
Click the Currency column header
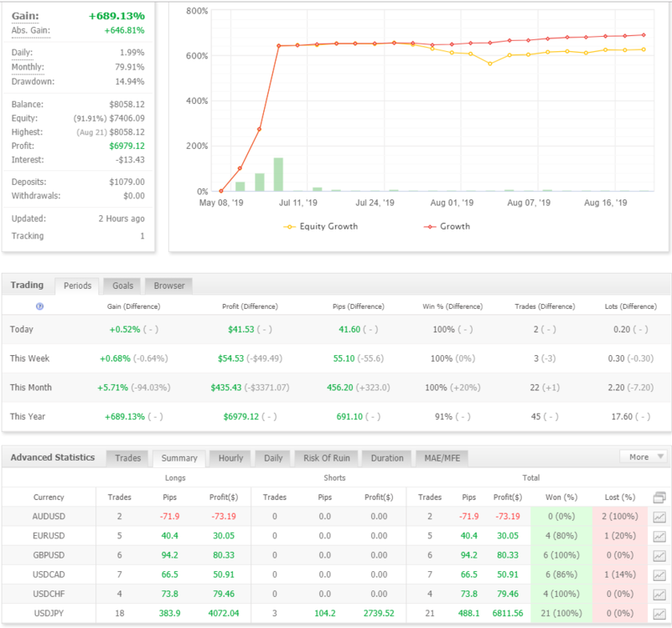49,497
